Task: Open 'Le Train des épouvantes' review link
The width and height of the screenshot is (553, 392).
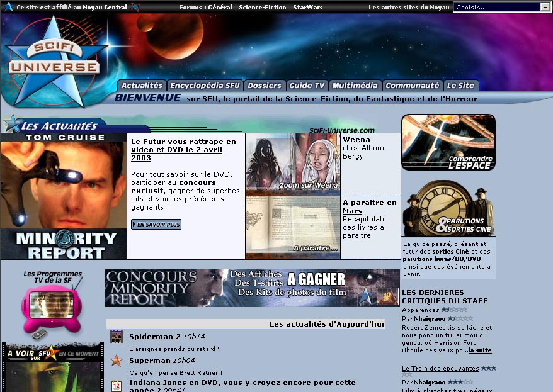Action: pyautogui.click(x=440, y=368)
